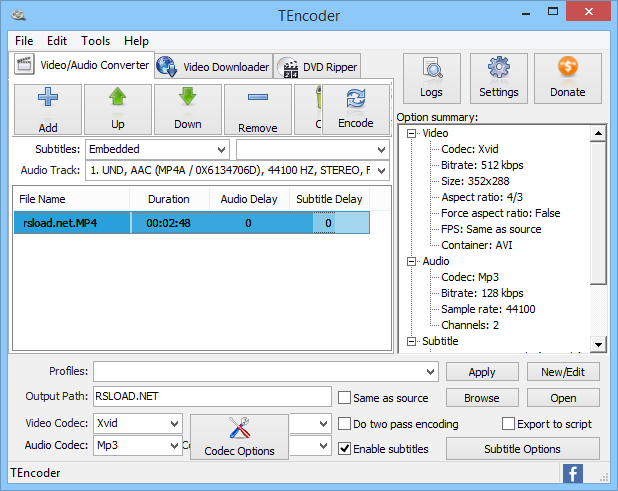Click the 00:02:48 duration cell
Image resolution: width=618 pixels, height=491 pixels.
(169, 223)
